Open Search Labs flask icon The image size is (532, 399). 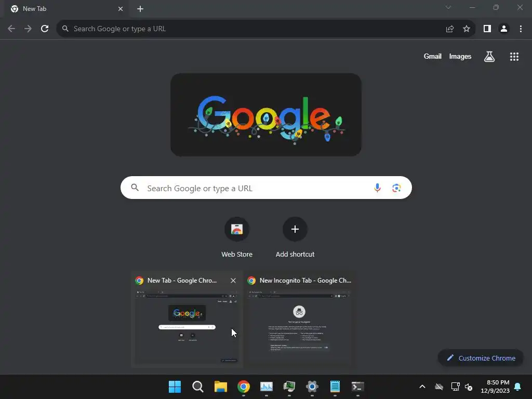click(x=489, y=56)
